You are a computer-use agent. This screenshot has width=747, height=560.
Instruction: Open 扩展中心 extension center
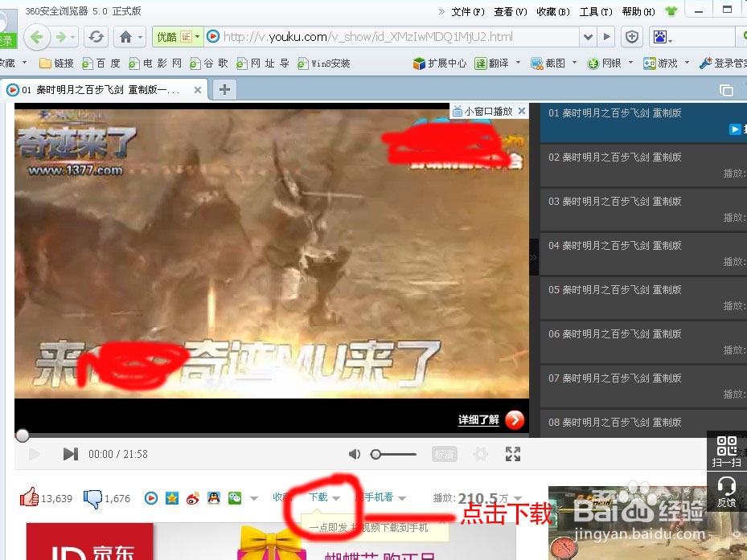click(439, 63)
